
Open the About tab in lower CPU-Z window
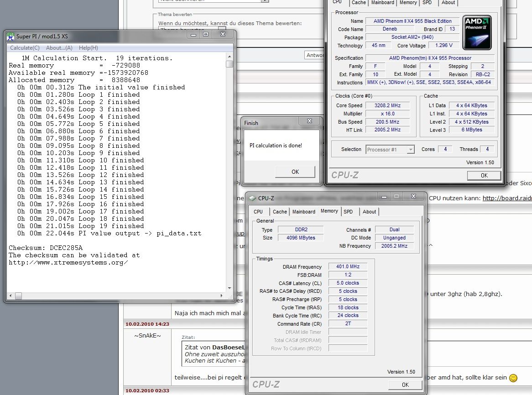369,212
